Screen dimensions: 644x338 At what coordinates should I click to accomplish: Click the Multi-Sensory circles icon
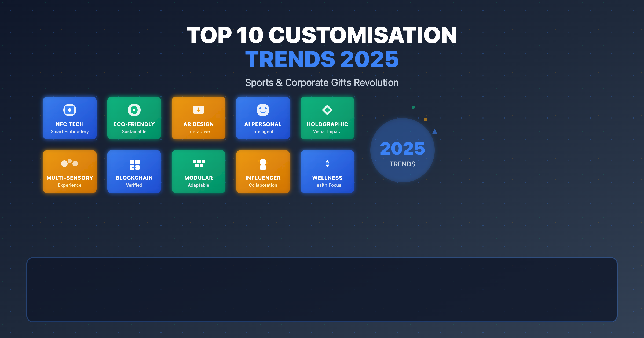(69, 164)
